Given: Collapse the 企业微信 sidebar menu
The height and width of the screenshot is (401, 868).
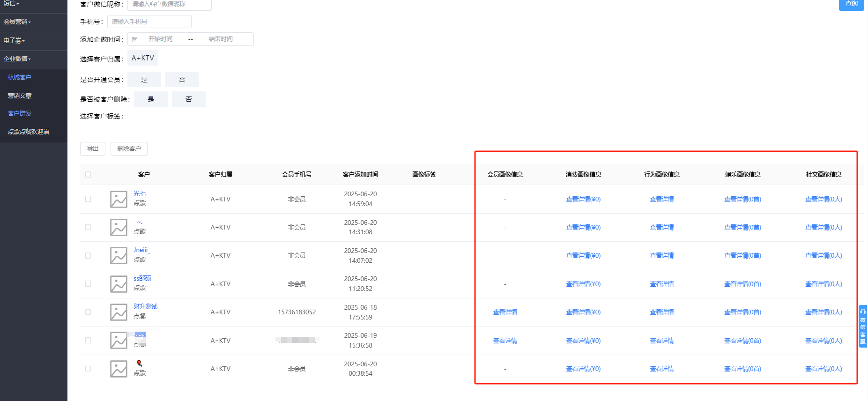Looking at the screenshot, I should point(34,59).
